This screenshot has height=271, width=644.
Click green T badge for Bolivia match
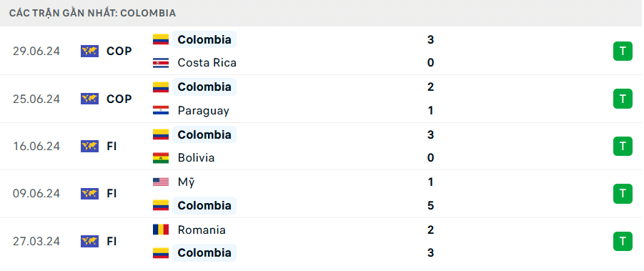point(623,146)
